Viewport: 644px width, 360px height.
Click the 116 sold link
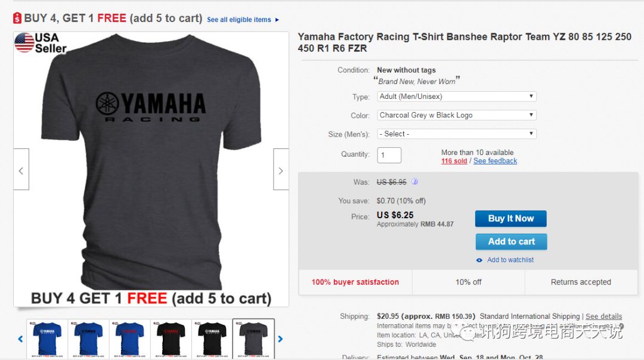click(x=454, y=161)
